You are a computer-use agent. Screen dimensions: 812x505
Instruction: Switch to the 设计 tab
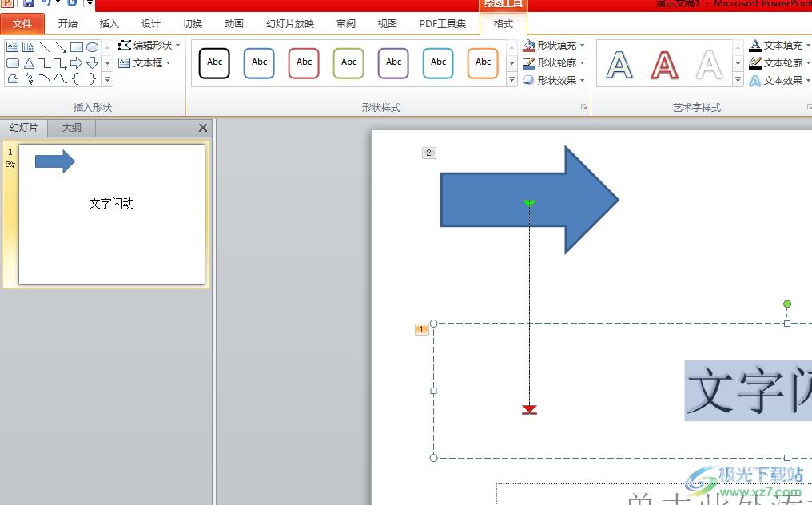151,24
